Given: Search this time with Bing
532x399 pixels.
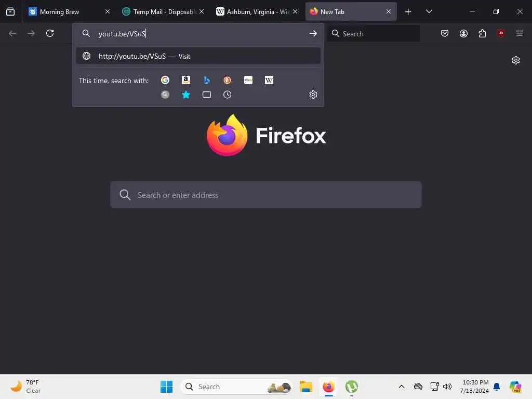Looking at the screenshot, I should click(207, 80).
